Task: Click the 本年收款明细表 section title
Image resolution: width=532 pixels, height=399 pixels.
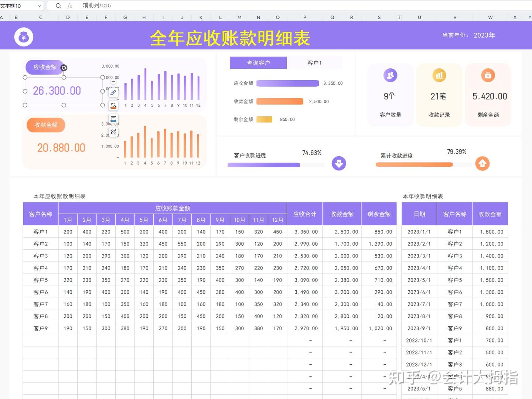Action: pyautogui.click(x=423, y=196)
